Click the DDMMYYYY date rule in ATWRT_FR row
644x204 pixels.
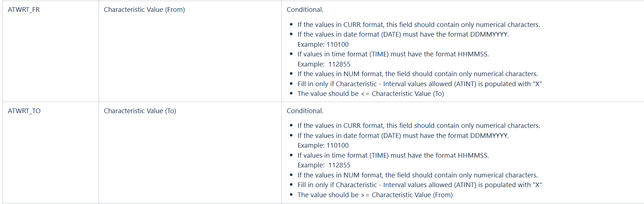403,34
